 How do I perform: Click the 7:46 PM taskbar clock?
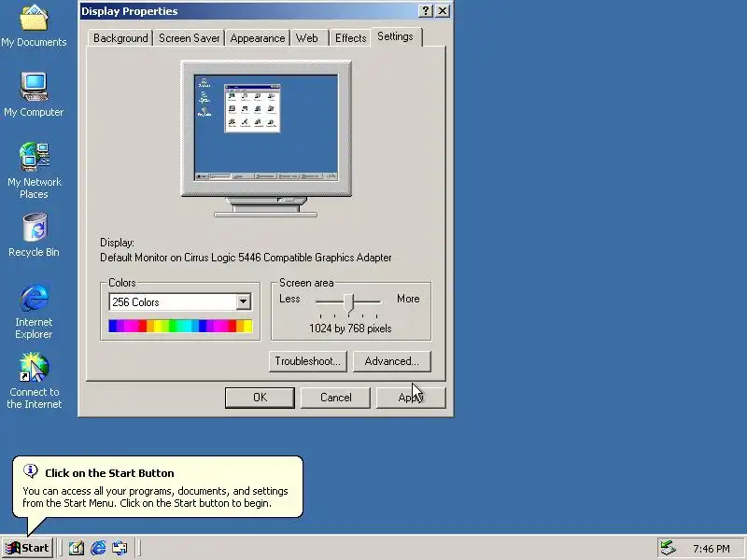[x=712, y=549]
